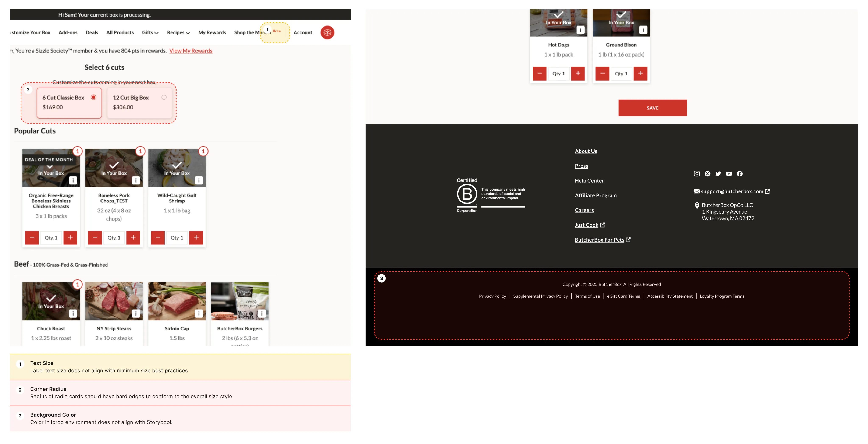Decrease quantity of Boneless Pork Chops
Screen dimensions: 868x444
coord(95,238)
